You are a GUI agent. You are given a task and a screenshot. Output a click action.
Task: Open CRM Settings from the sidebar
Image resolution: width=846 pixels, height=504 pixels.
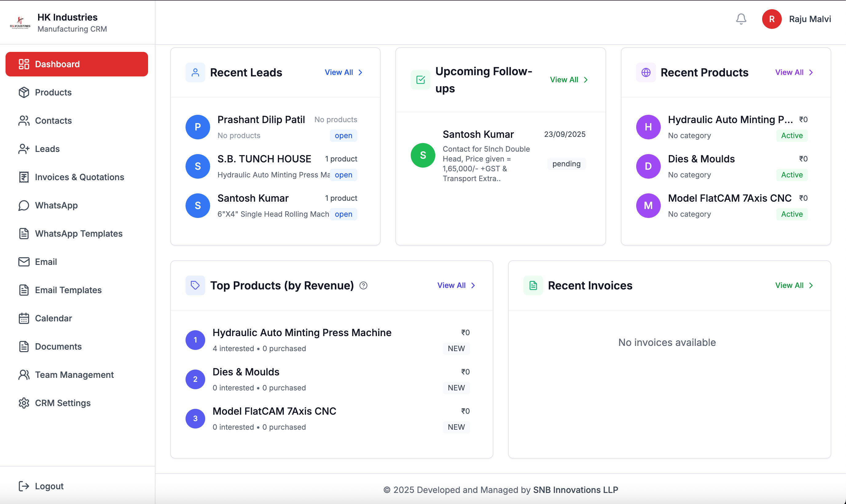click(77, 403)
